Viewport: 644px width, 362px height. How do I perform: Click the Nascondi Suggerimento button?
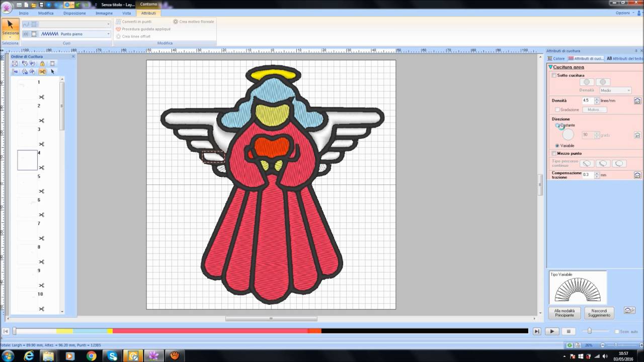599,313
